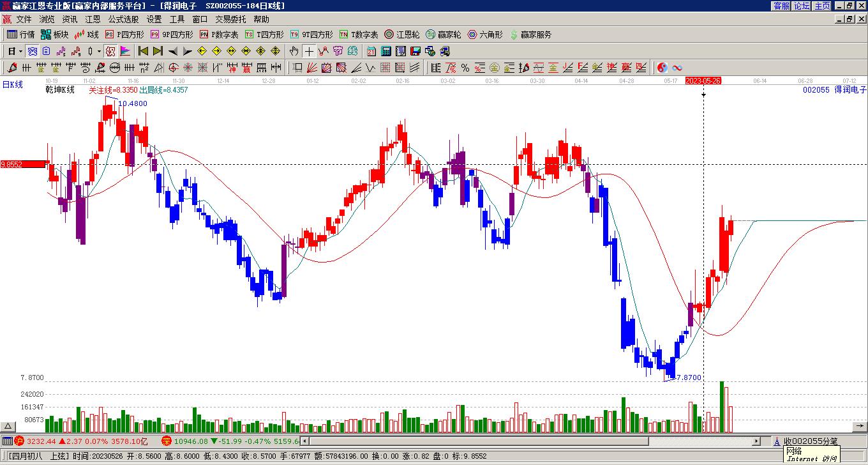Switch to the K线 chart
This screenshot has height=465, width=868.
(x=87, y=34)
